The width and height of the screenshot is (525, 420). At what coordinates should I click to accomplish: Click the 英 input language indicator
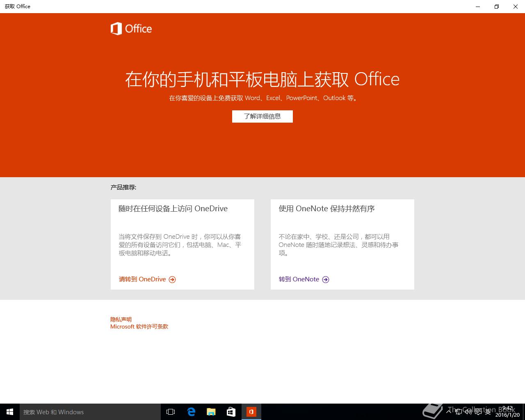tap(488, 412)
